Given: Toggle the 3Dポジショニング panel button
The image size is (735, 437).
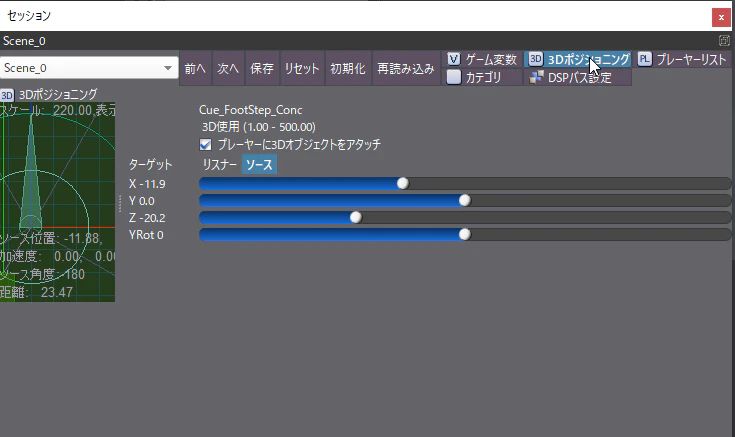Looking at the screenshot, I should point(578,60).
